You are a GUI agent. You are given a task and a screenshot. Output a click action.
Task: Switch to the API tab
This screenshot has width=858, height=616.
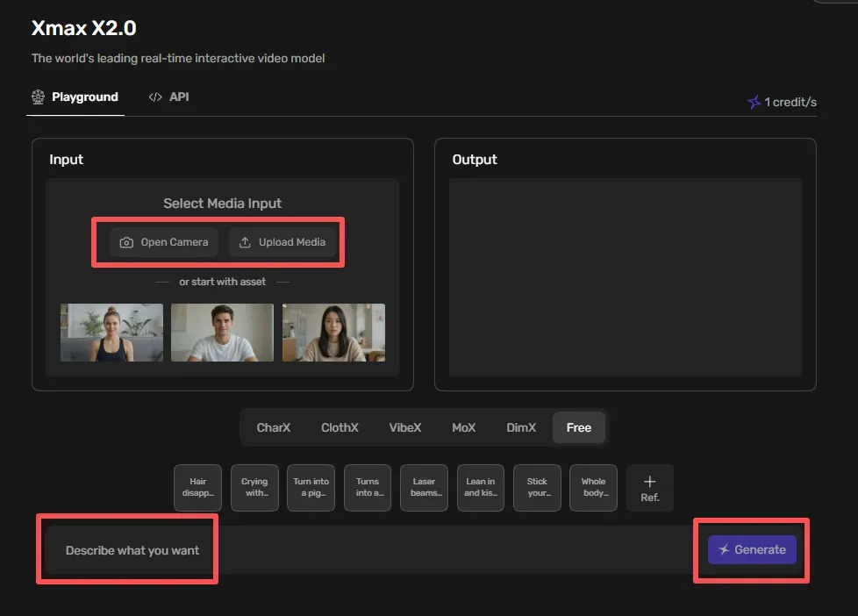pos(168,97)
